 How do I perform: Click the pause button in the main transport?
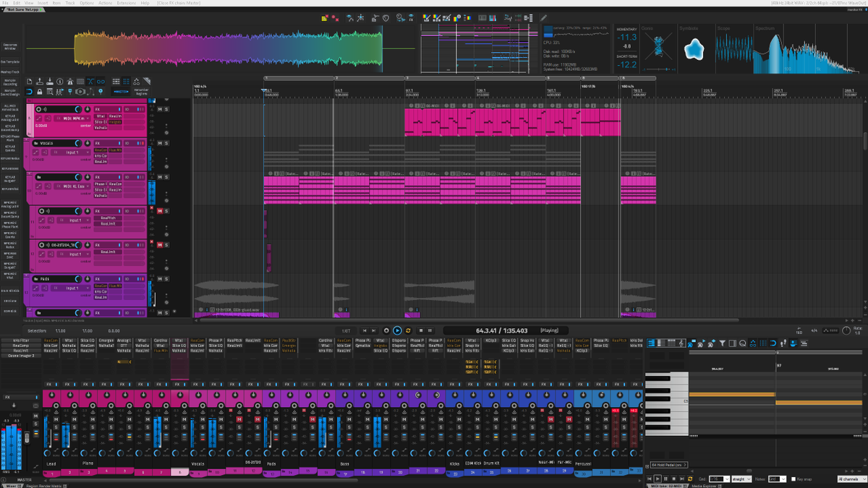click(430, 330)
